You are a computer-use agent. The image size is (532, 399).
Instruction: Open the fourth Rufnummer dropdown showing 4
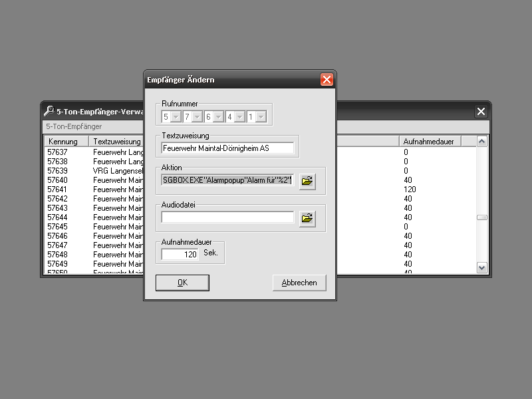click(239, 117)
